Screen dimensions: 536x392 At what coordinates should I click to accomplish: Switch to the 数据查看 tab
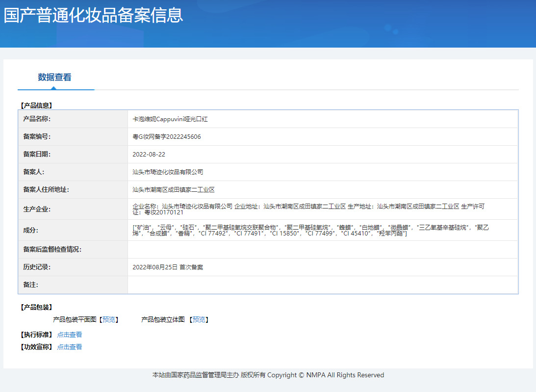click(54, 78)
